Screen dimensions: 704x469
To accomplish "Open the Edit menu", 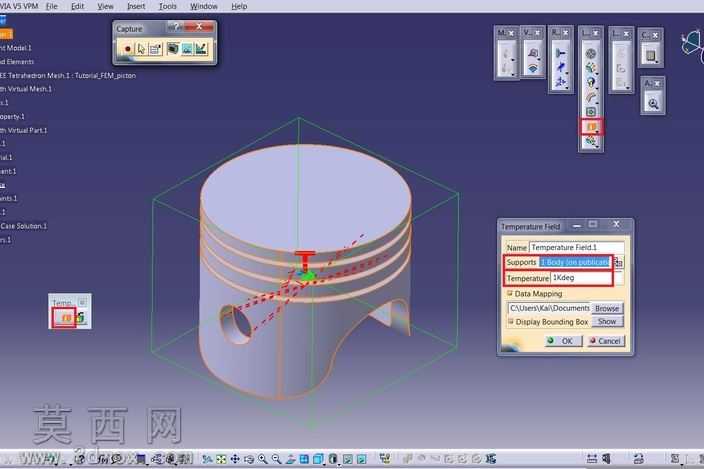I will (78, 6).
